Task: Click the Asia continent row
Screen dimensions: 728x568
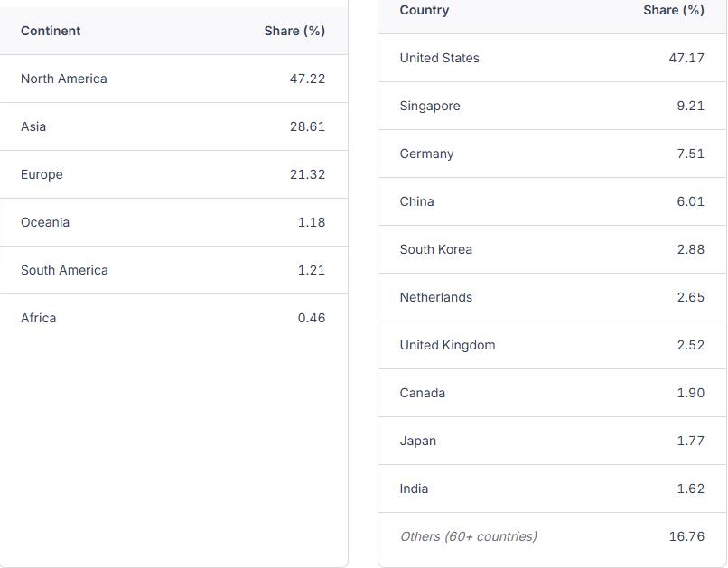Action: click(33, 126)
